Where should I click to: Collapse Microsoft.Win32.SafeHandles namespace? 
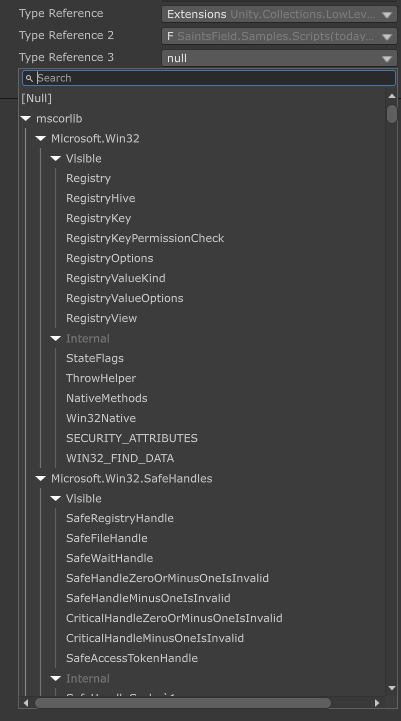point(41,478)
